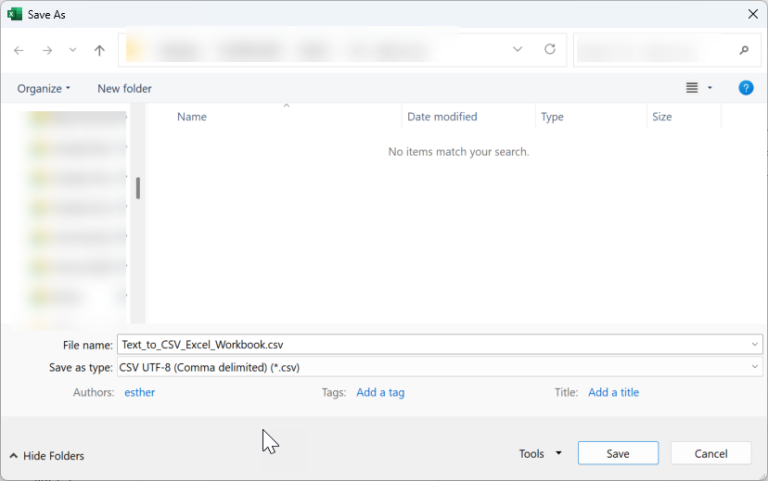
Task: Expand the Save as type dropdown
Action: point(754,367)
